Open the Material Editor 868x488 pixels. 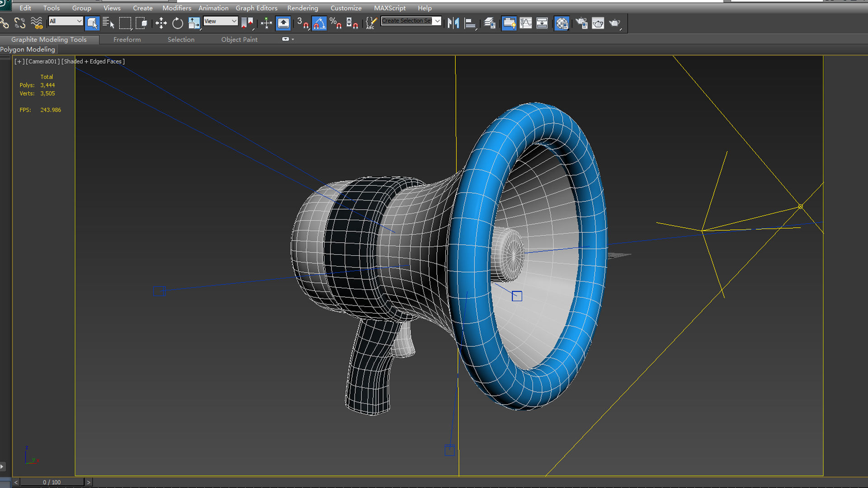tap(561, 23)
